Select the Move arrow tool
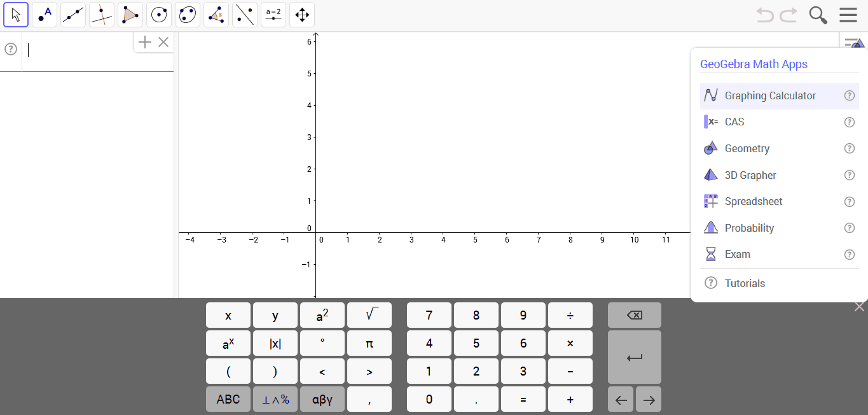Viewport: 868px width, 415px height. tap(16, 15)
